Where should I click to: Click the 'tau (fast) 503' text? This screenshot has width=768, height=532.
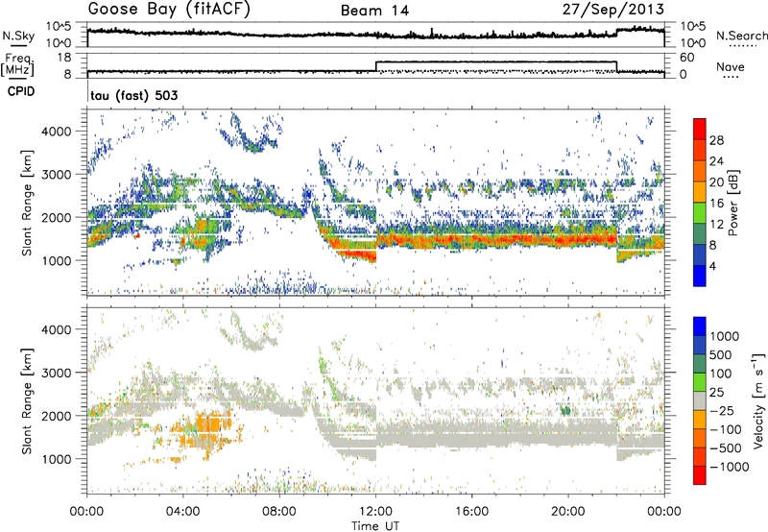[x=133, y=95]
